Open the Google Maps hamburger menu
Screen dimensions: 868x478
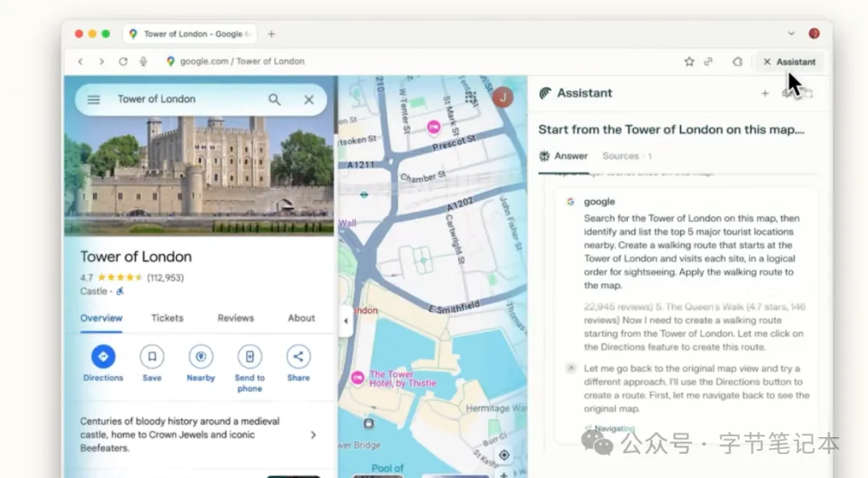click(x=93, y=100)
